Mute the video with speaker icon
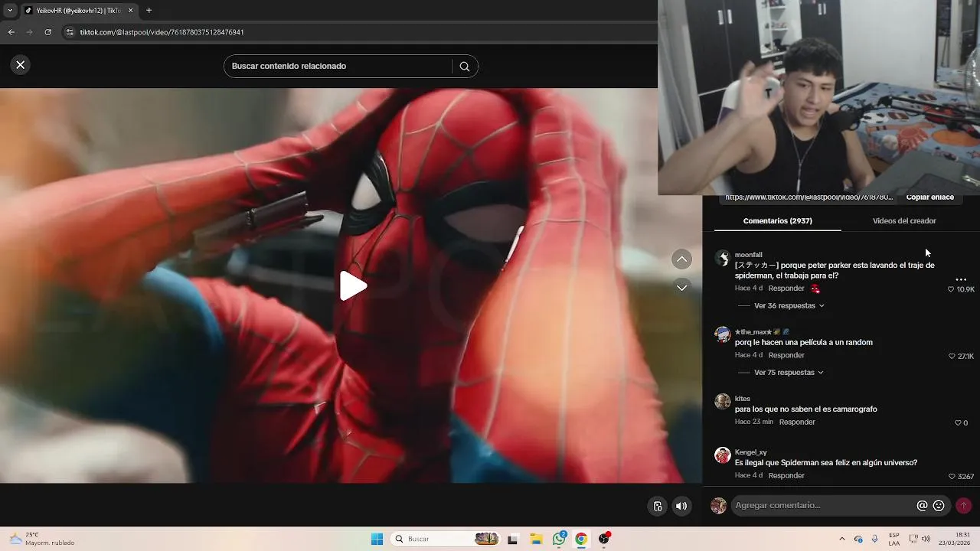The image size is (980, 551). point(681,506)
